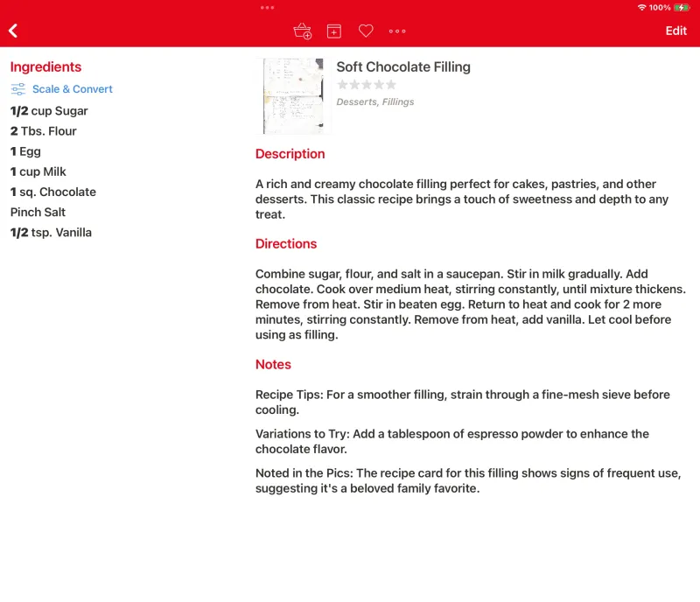Open the Desserts, Fillings categories

(376, 101)
